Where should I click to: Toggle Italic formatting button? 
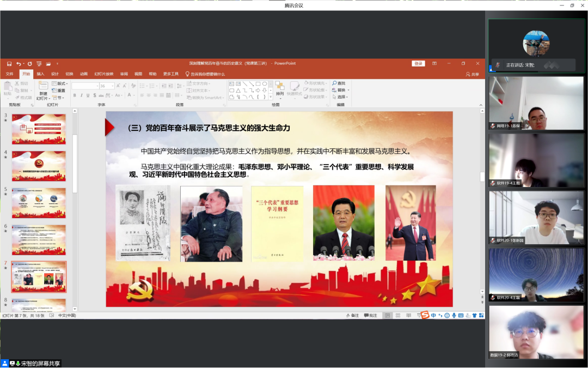pyautogui.click(x=82, y=95)
